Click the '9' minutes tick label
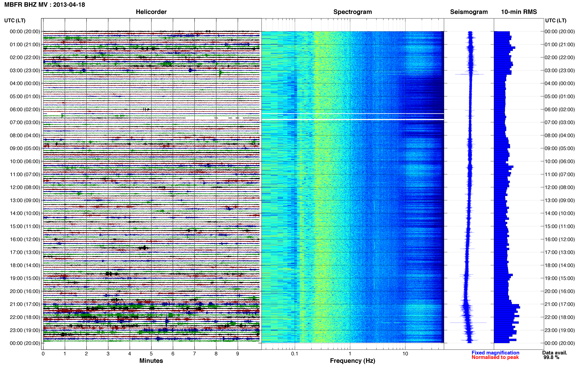588x368 pixels. [237, 354]
